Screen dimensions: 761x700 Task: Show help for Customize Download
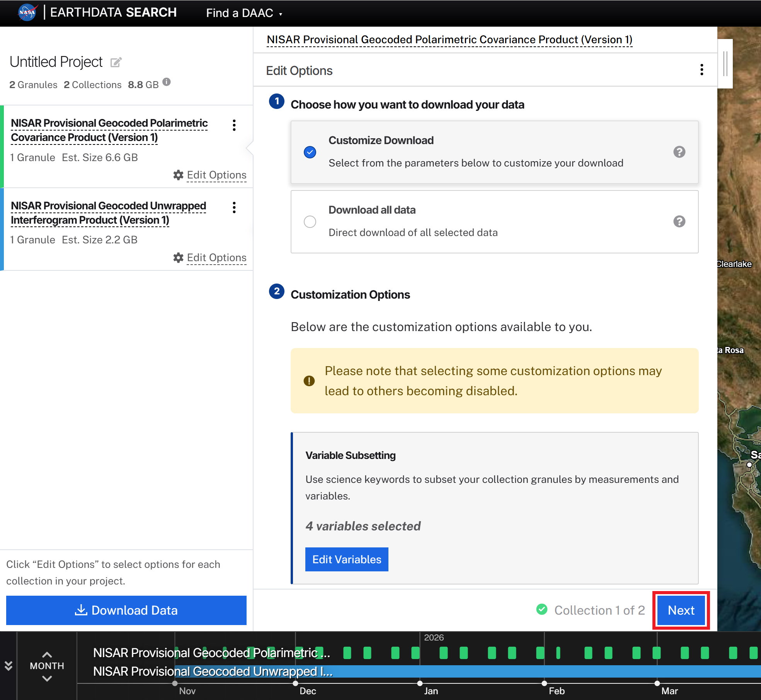click(679, 152)
